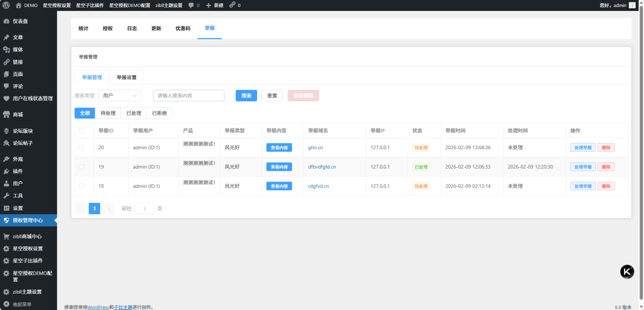This screenshot has width=644, height=310.
Task: Open Media library icon in sidebar
Action: coord(6,50)
